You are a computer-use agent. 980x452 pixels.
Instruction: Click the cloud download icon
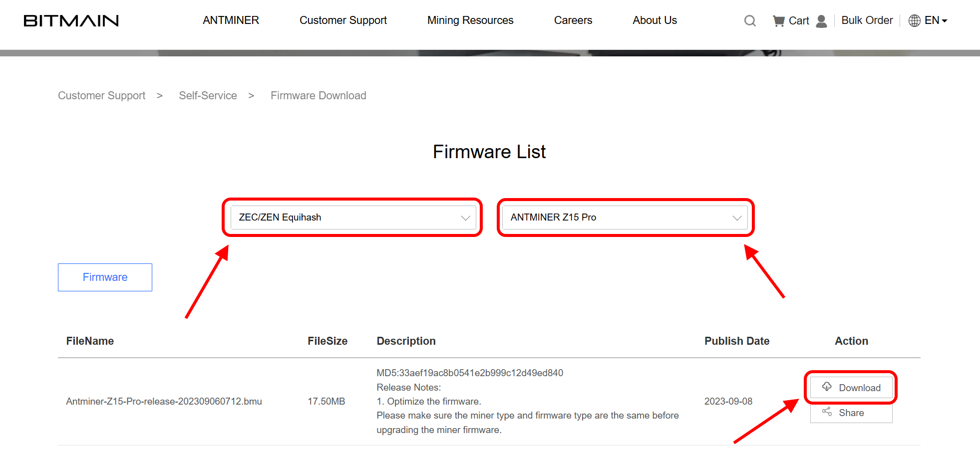[x=827, y=387]
